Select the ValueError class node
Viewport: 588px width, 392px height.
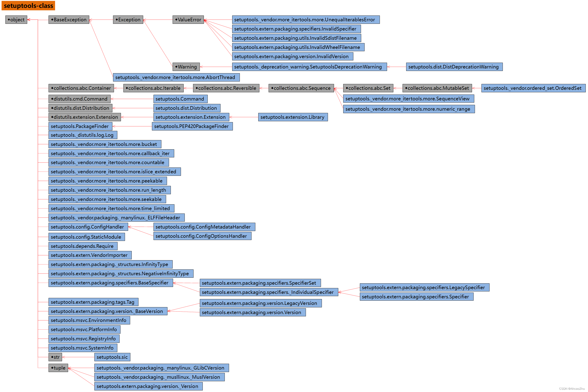(186, 19)
